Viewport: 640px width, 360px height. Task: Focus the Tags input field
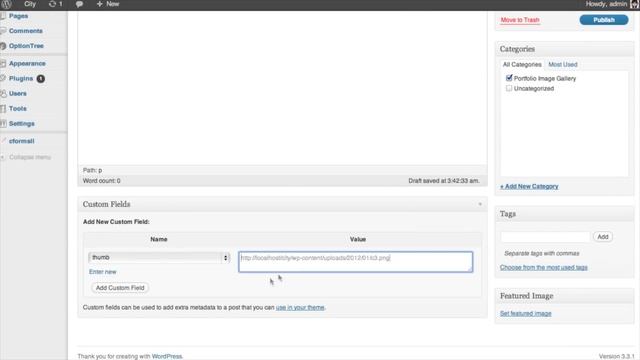point(545,237)
